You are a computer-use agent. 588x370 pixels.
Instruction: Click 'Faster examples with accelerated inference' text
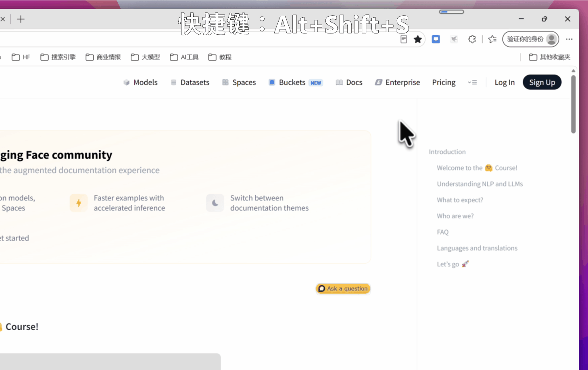click(129, 203)
